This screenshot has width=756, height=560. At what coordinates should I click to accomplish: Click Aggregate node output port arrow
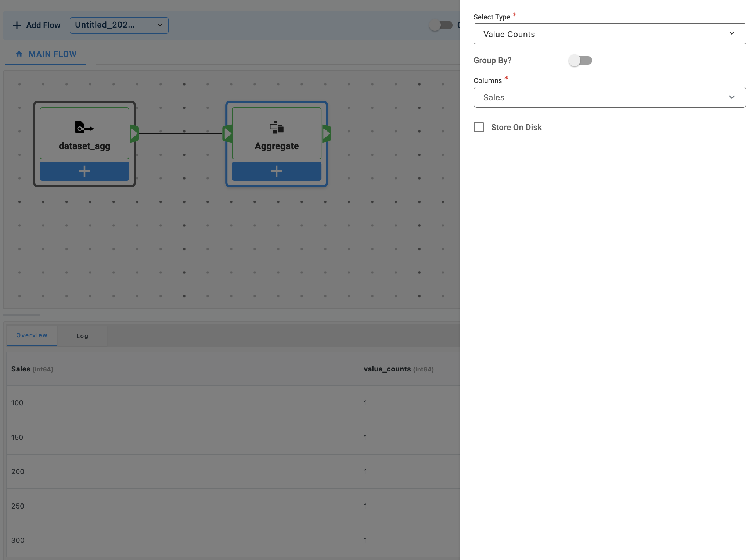tap(327, 133)
